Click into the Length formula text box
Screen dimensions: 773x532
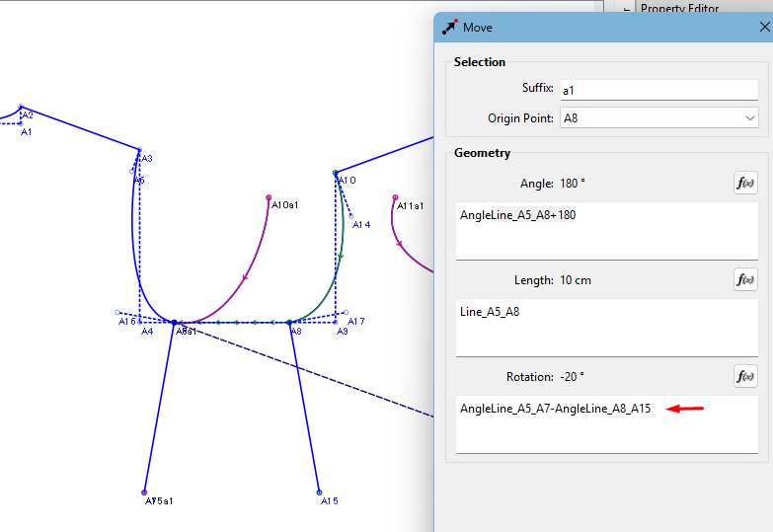[x=606, y=328]
